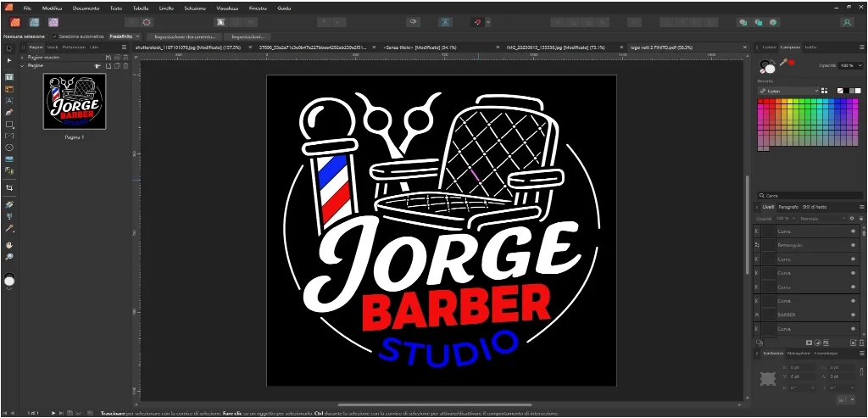Click the color picker eyedropper icon
This screenshot has width=868, height=418.
point(783,64)
